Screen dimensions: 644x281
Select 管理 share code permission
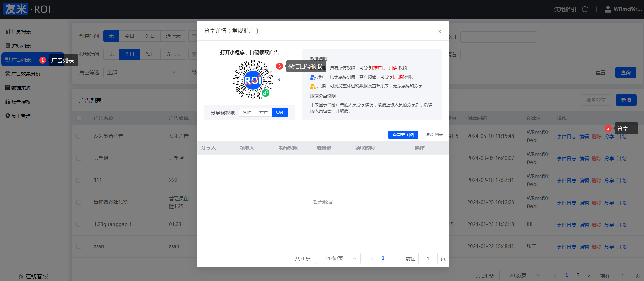click(247, 112)
